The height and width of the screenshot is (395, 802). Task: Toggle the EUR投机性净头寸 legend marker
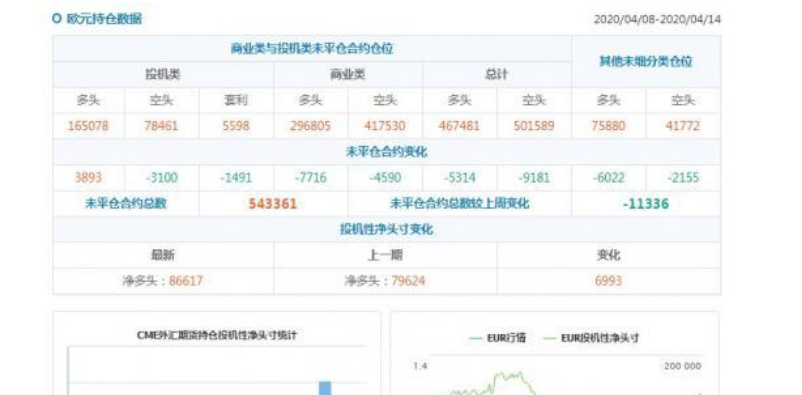click(549, 338)
